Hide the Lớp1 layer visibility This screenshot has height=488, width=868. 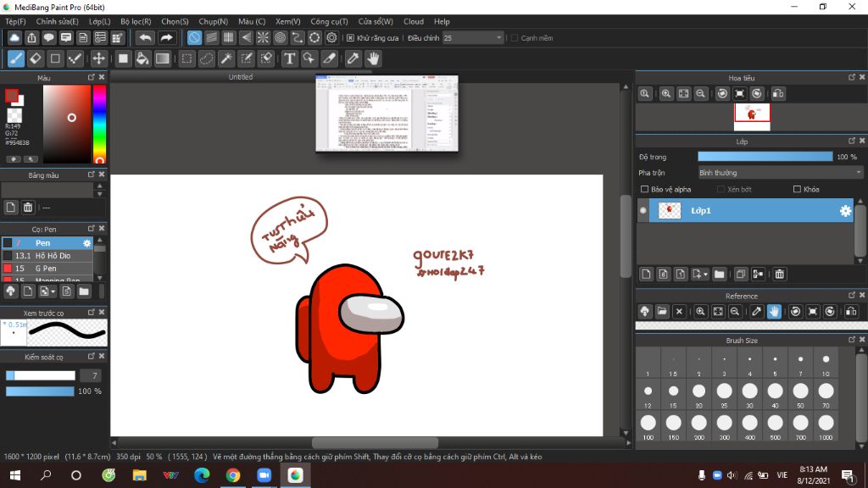[x=643, y=211]
